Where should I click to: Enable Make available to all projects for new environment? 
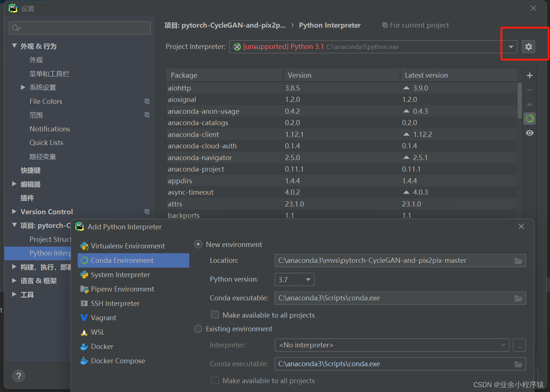click(215, 315)
